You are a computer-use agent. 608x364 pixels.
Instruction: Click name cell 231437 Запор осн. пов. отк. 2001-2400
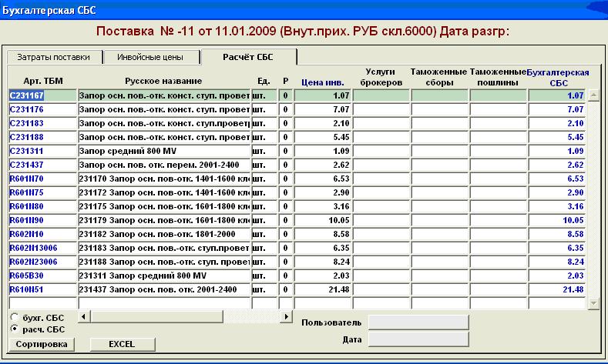164,289
